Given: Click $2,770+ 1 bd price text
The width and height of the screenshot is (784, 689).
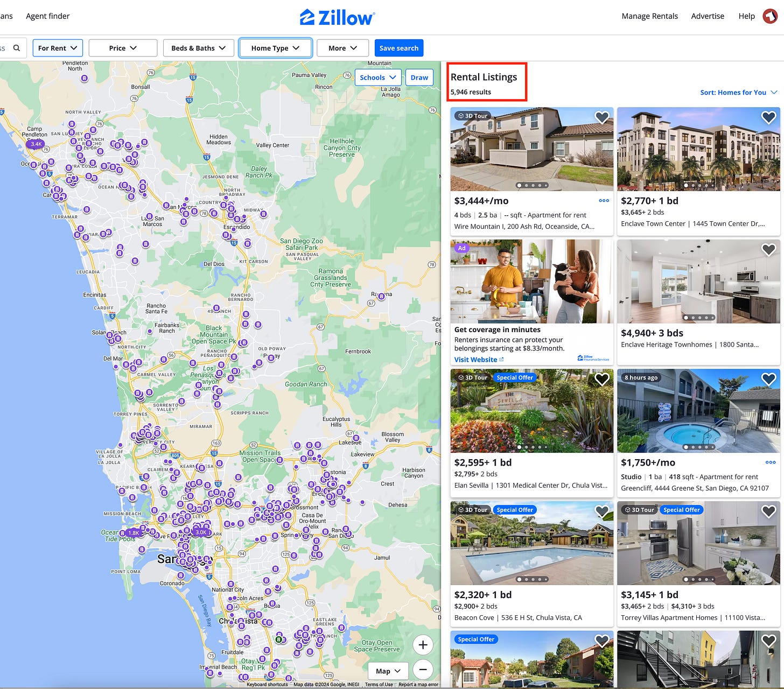Looking at the screenshot, I should (x=649, y=201).
